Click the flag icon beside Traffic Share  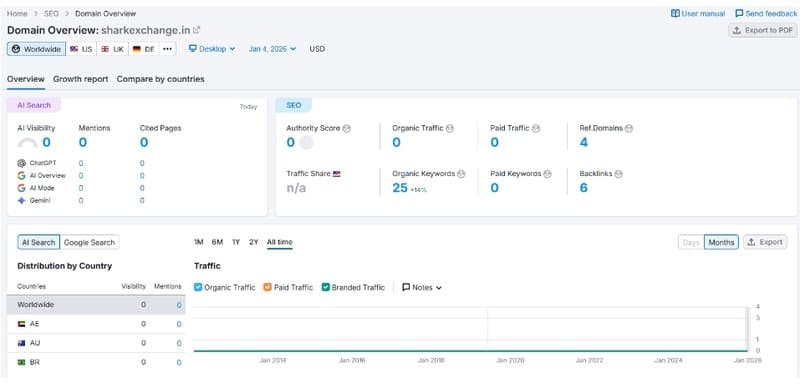pos(337,174)
